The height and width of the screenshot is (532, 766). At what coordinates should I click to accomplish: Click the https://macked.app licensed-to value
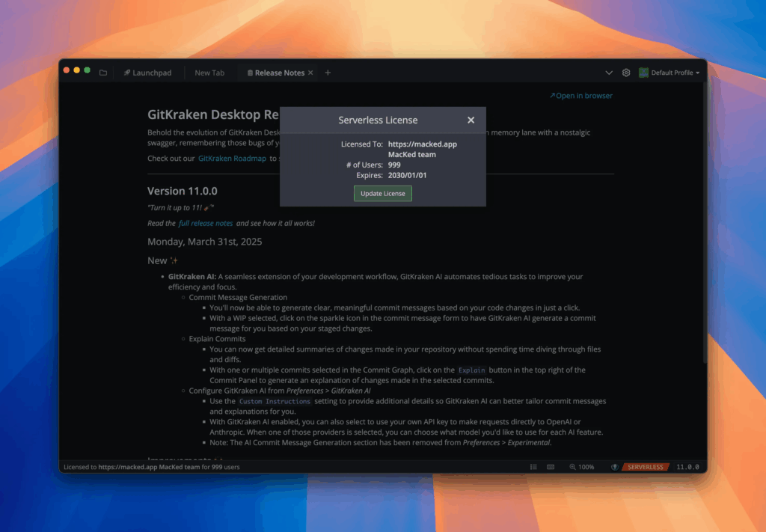(x=423, y=144)
